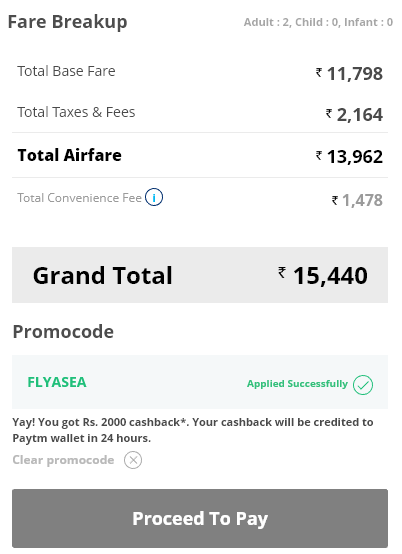Click the Grand Total amount 15,440

pos(323,276)
